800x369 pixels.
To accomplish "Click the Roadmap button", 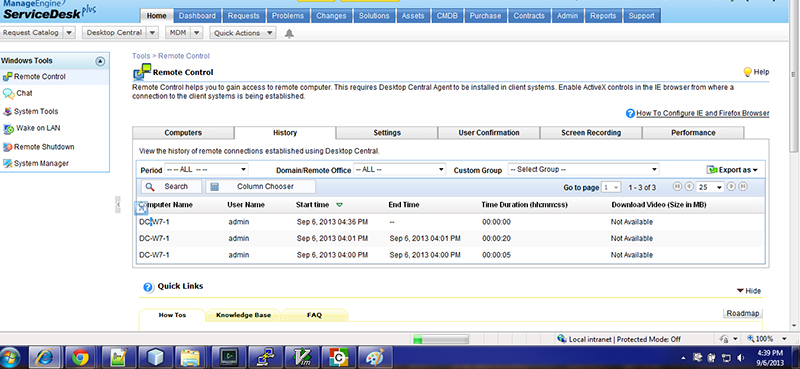I will (x=743, y=313).
